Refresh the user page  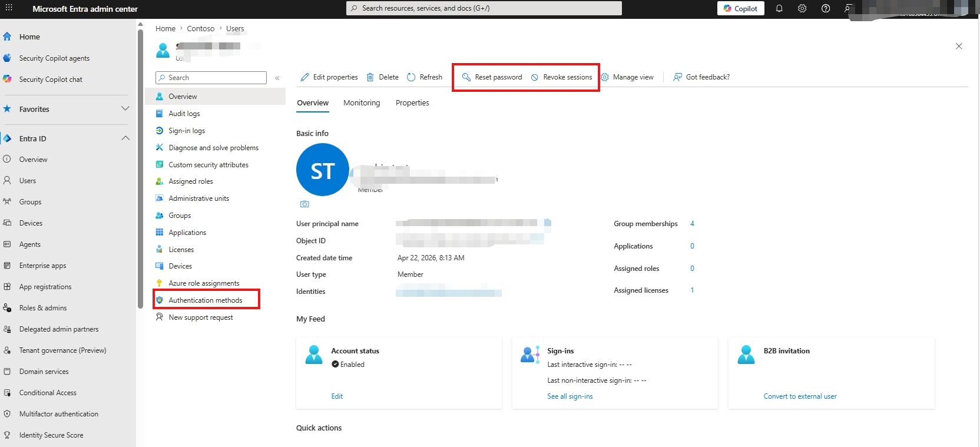click(425, 77)
